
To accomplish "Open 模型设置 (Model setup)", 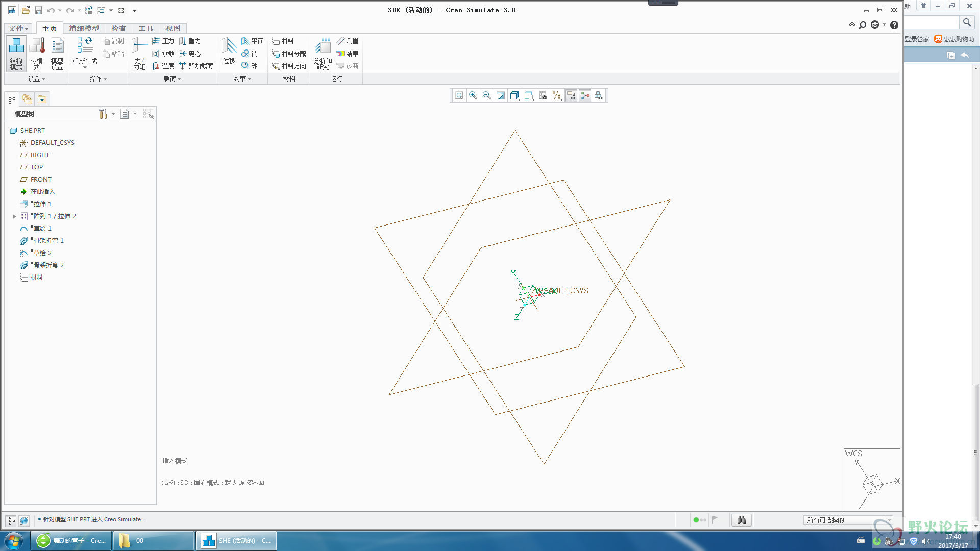I will (x=57, y=53).
